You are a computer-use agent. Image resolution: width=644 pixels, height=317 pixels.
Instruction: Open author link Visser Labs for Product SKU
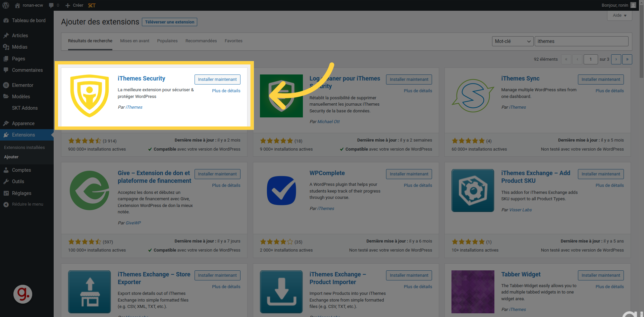point(520,210)
